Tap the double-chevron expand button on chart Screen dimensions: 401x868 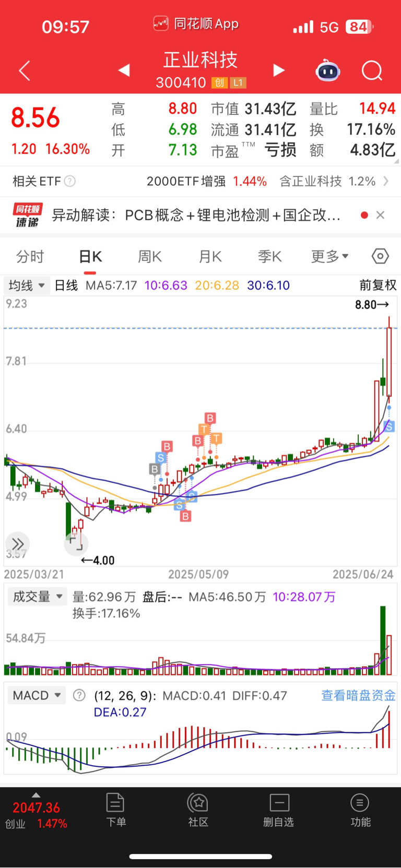pyautogui.click(x=17, y=544)
